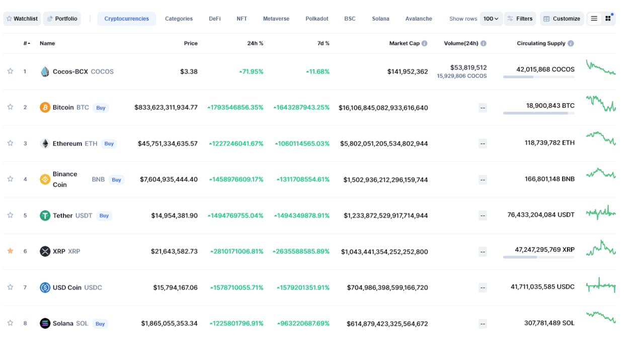Click Buy button next to Bitcoin
The width and height of the screenshot is (644, 339).
pos(101,108)
